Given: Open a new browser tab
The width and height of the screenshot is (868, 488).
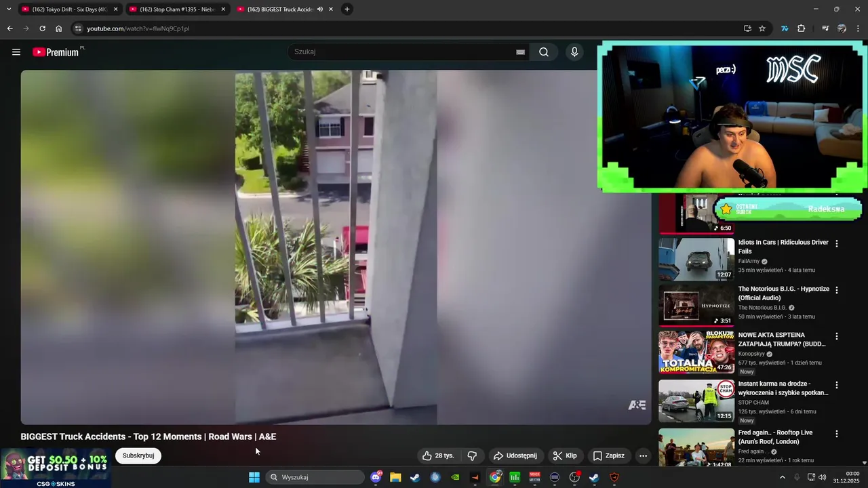Looking at the screenshot, I should point(347,9).
